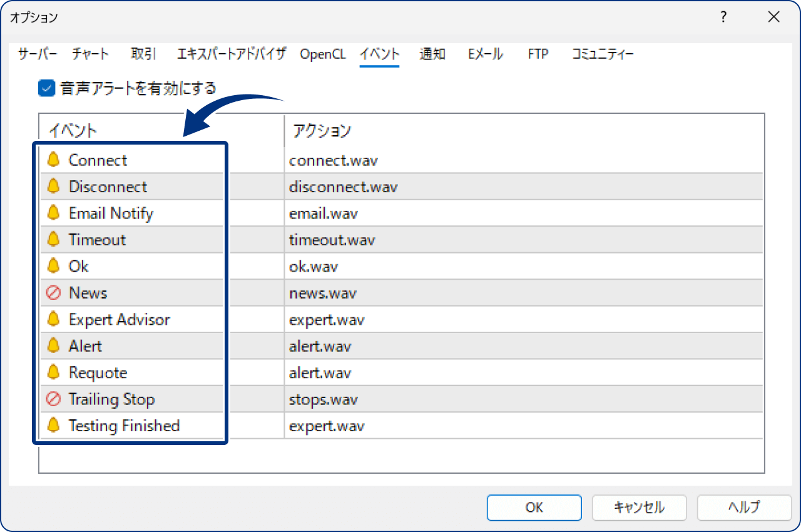Click the bell icon beside Requote

point(54,373)
